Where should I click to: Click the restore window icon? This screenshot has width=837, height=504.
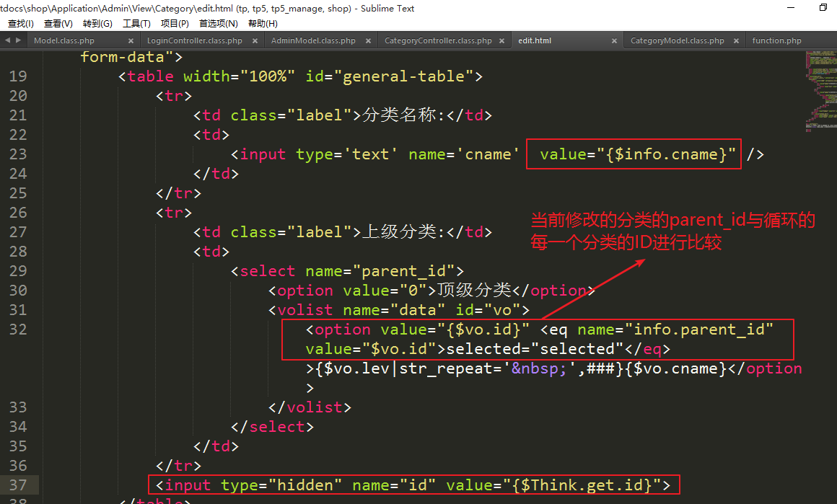pyautogui.click(x=823, y=8)
